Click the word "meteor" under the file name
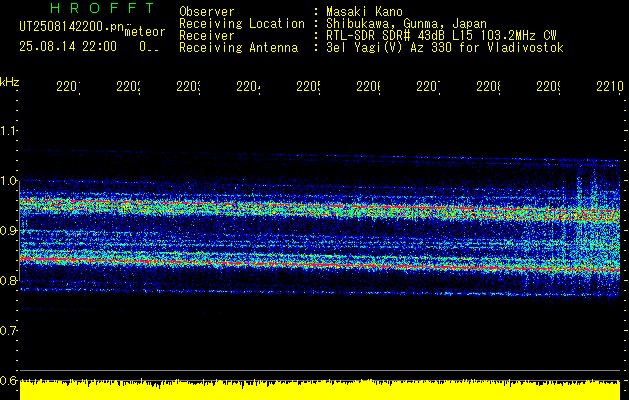The width and height of the screenshot is (629, 400). click(x=145, y=32)
